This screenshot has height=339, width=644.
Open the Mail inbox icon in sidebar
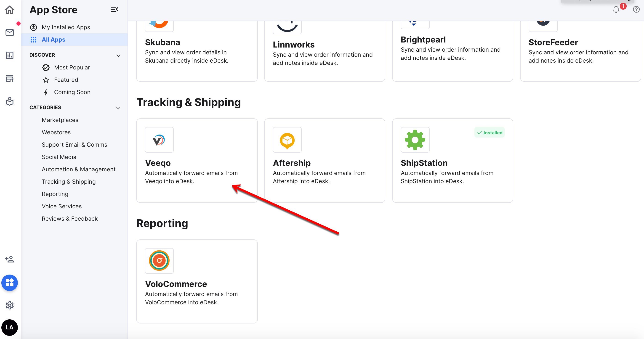pyautogui.click(x=10, y=32)
